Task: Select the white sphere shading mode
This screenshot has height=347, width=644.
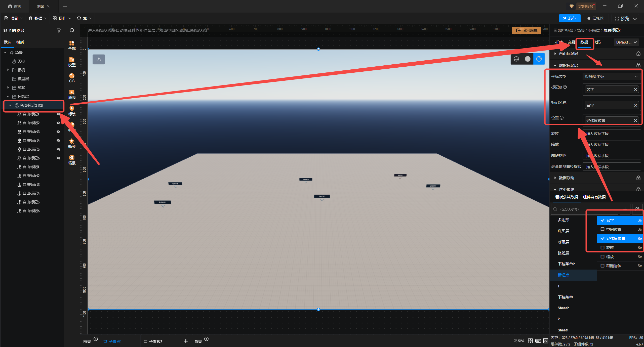Action: pyautogui.click(x=528, y=59)
